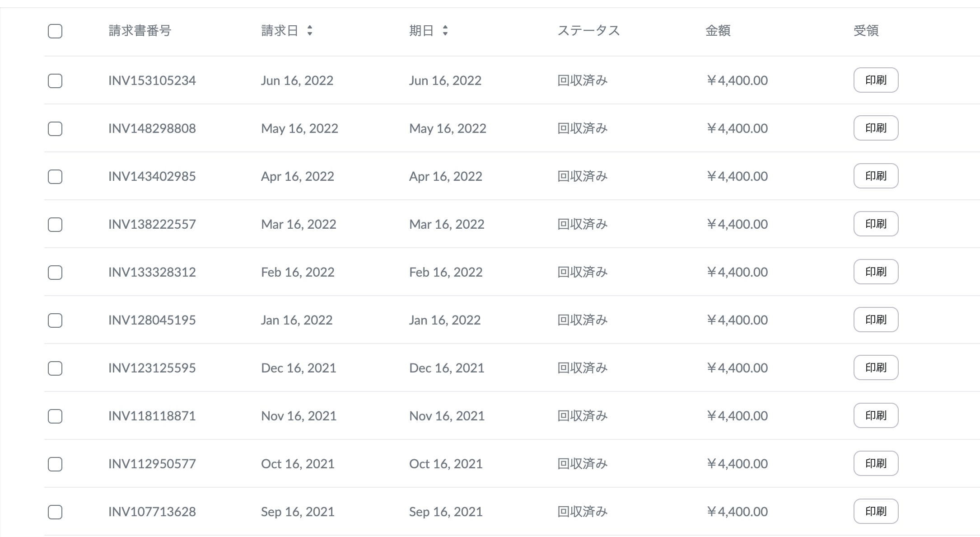
Task: Sort by 請求日 using sort arrows
Action: (x=309, y=31)
